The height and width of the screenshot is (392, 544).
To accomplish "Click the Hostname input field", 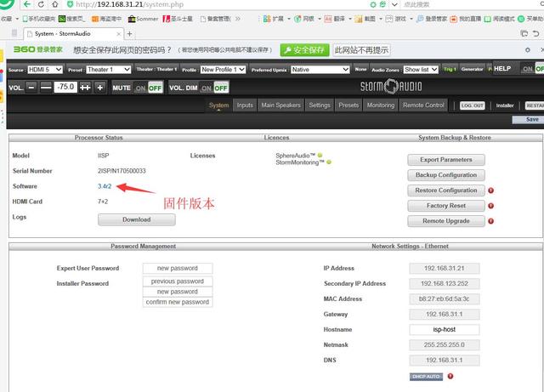I will 444,329.
